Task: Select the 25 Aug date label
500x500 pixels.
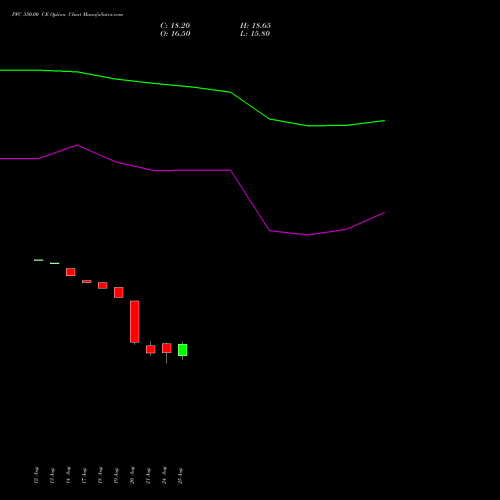Action: [x=180, y=475]
